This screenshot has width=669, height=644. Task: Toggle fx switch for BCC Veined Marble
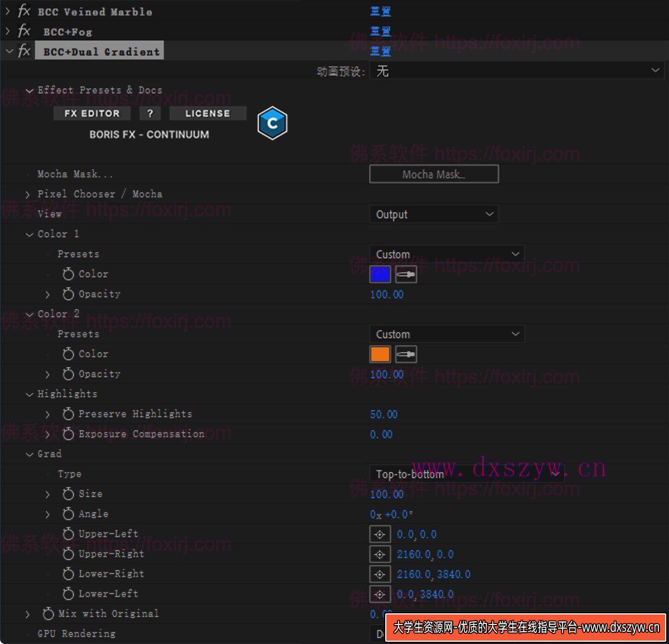point(24,11)
